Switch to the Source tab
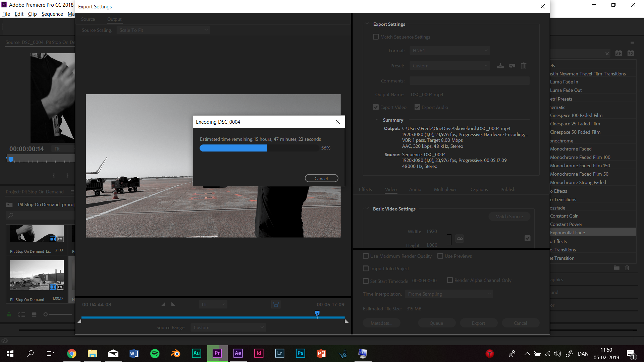The image size is (644, 362). (x=88, y=19)
